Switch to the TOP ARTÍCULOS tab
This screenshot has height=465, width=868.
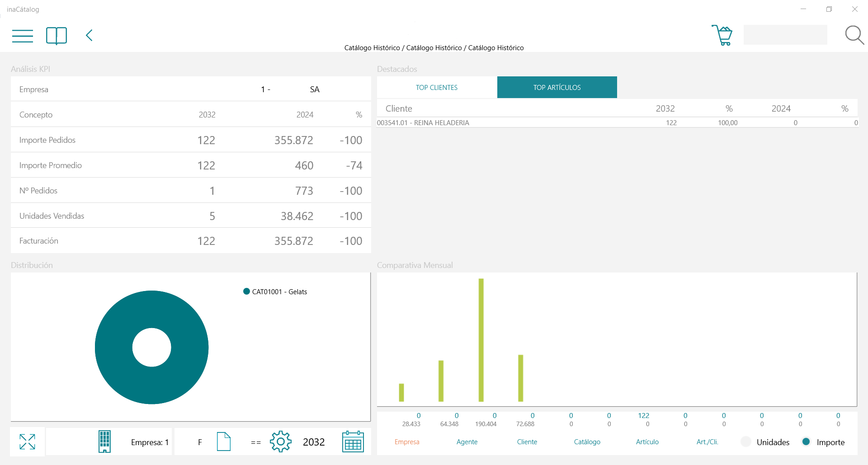(557, 87)
